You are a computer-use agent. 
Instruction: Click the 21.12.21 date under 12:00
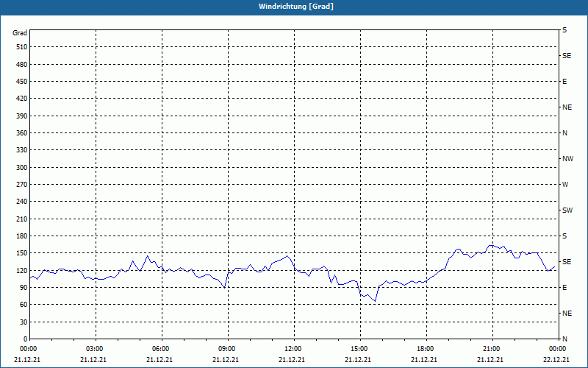[292, 360]
